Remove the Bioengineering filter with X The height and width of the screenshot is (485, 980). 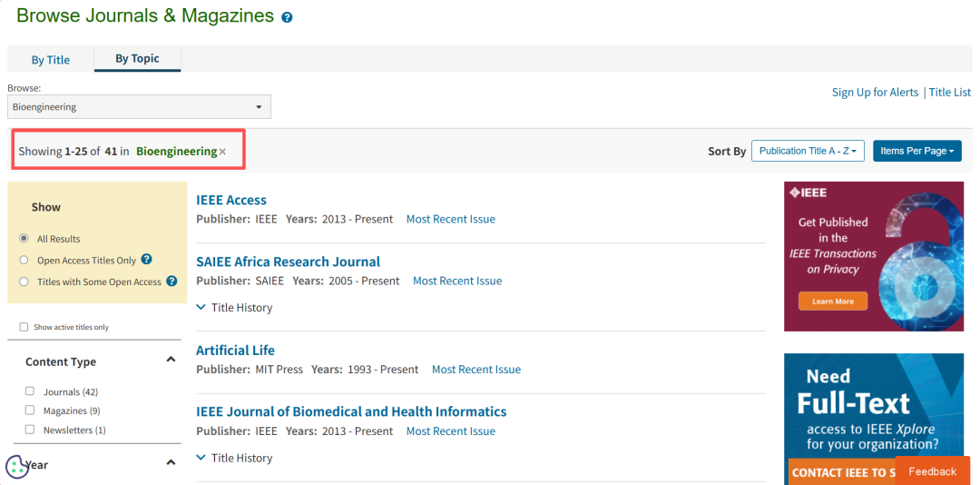(222, 152)
